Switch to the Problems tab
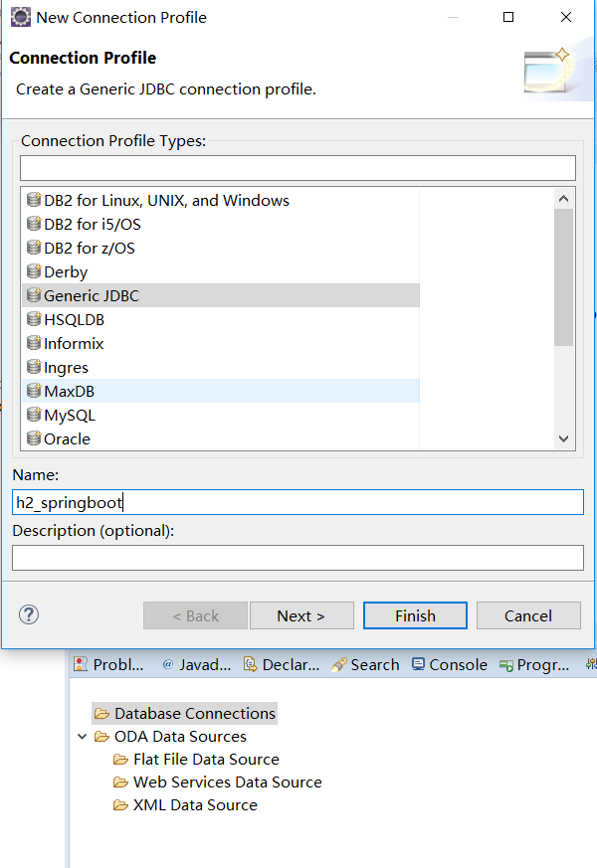The width and height of the screenshot is (597, 868). [x=109, y=665]
